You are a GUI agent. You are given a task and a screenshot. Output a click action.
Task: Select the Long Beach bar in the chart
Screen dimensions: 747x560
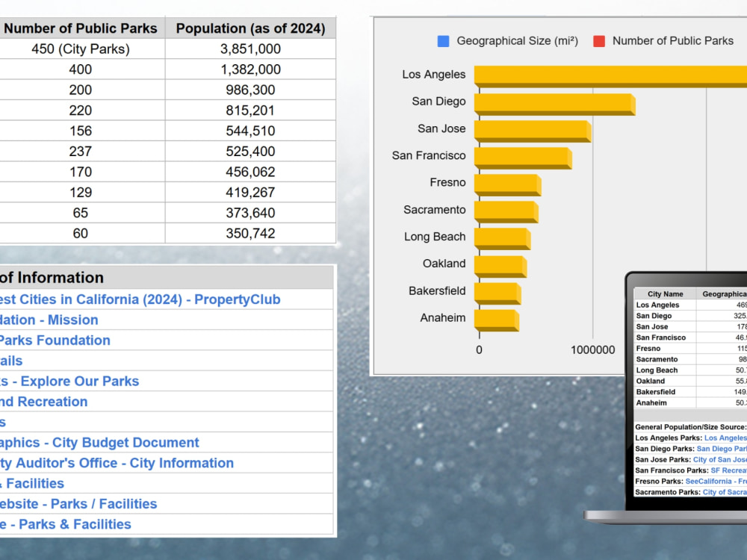(x=503, y=239)
